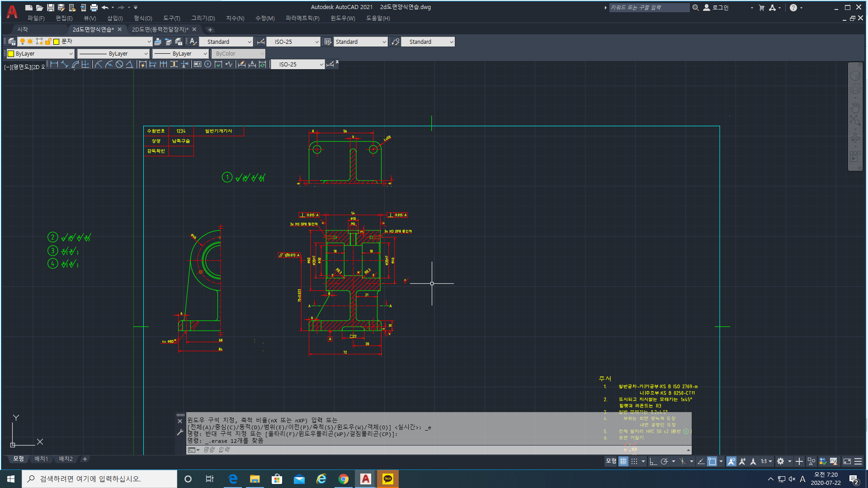
Task: Click the yellow ByLayer color swatch
Action: click(x=11, y=54)
